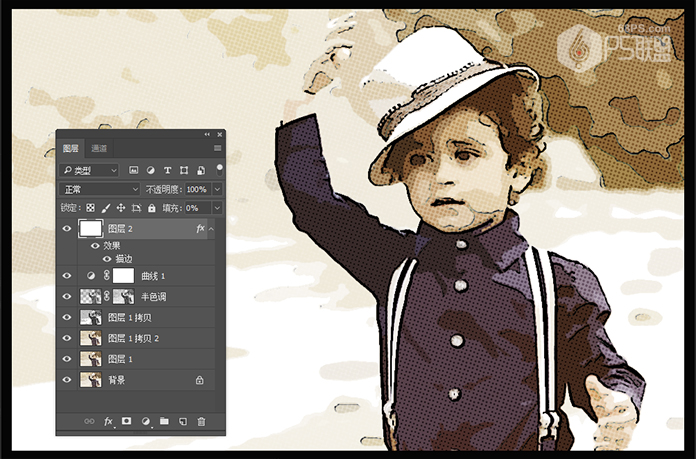The height and width of the screenshot is (459, 696).
Task: Hide the 图层 1 拷贝 layer
Action: coord(67,317)
